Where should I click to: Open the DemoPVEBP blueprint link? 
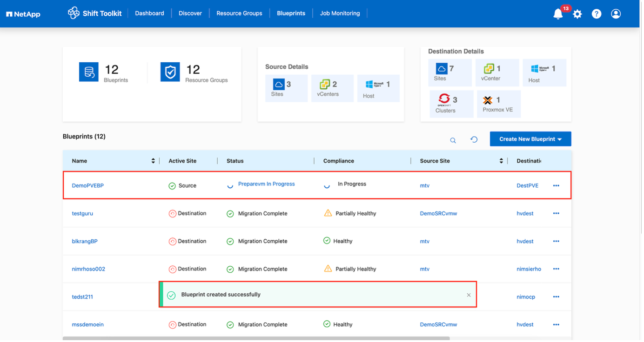click(87, 185)
